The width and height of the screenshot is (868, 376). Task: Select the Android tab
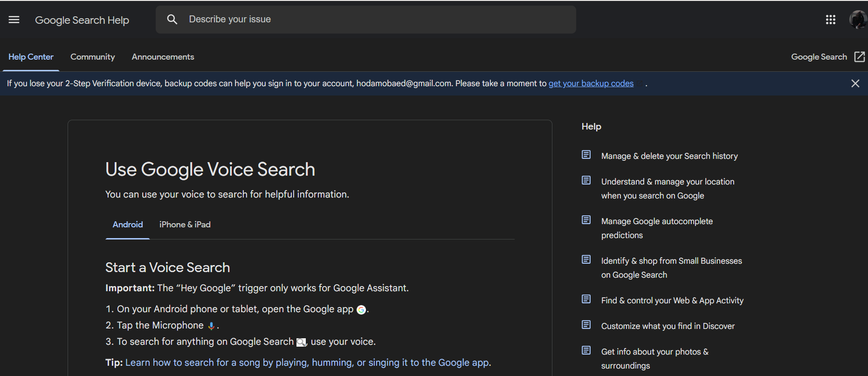(128, 225)
